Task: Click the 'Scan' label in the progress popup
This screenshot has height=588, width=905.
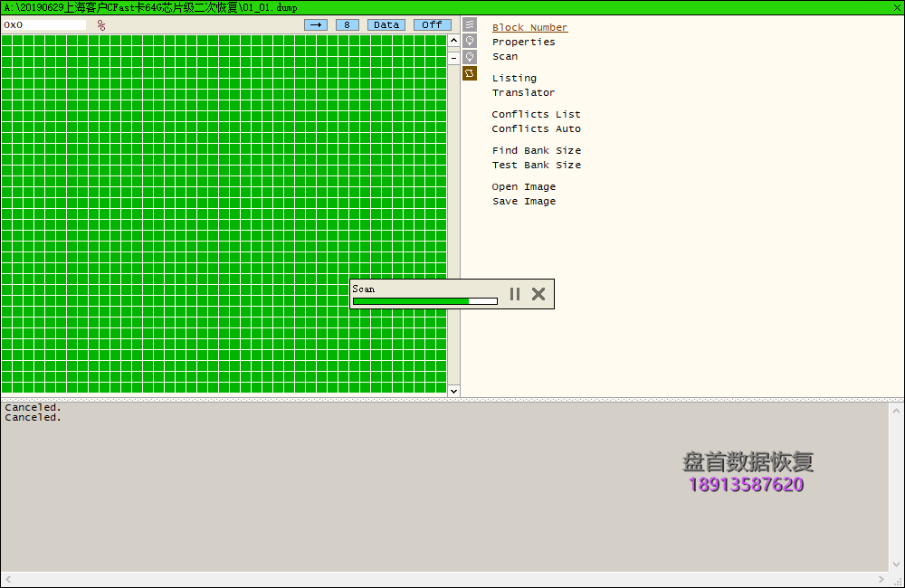Action: pos(364,289)
